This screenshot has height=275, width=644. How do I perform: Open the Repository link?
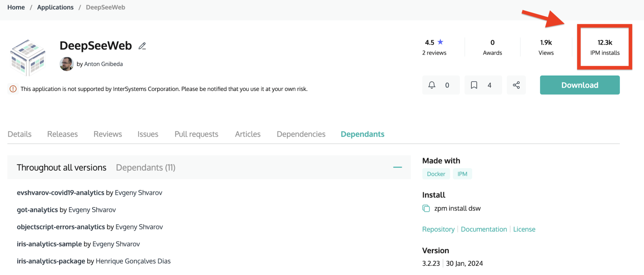point(438,229)
